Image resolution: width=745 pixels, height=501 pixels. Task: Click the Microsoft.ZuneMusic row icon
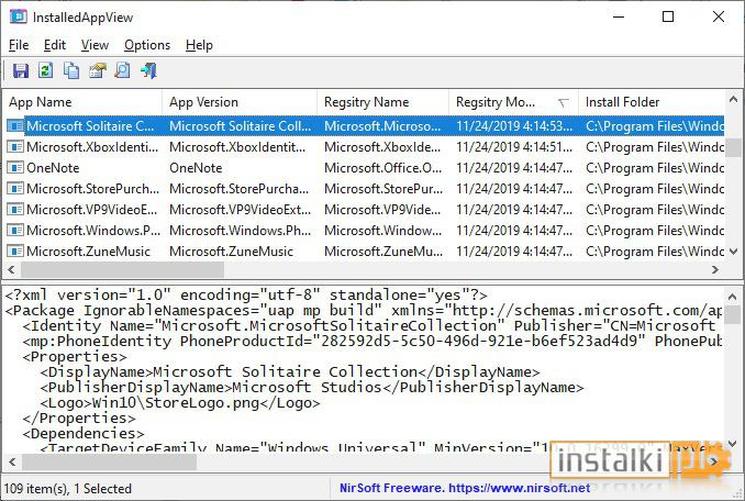pyautogui.click(x=15, y=251)
